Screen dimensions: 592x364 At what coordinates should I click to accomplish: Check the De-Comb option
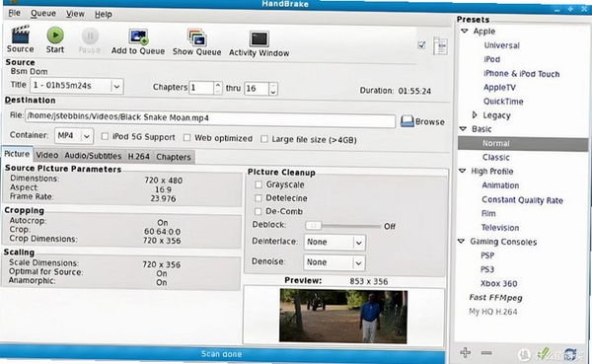[259, 211]
